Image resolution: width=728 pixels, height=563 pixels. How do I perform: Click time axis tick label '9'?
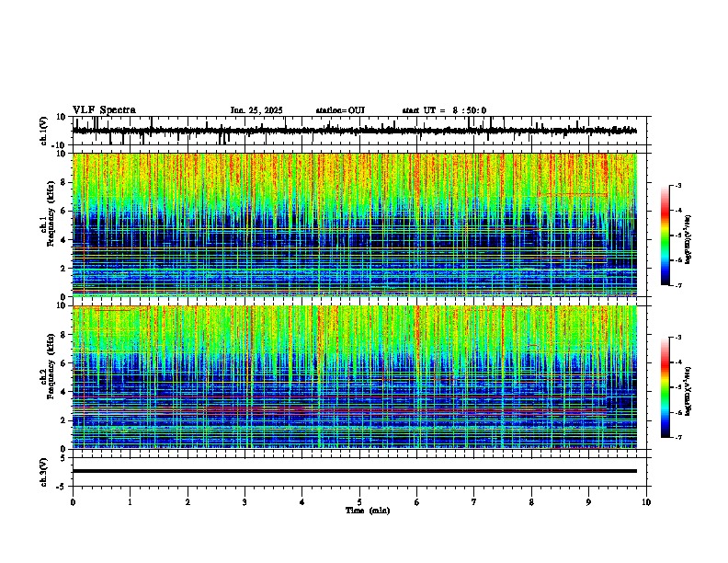tap(588, 502)
